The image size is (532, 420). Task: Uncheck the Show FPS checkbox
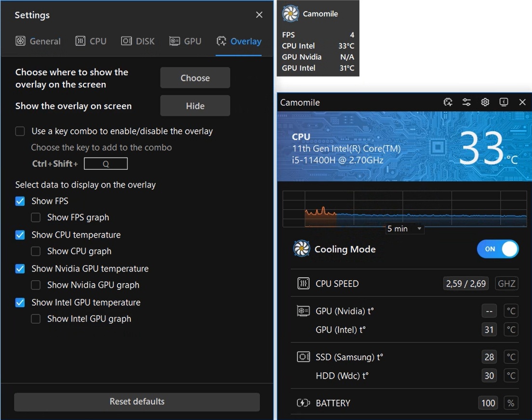pyautogui.click(x=20, y=201)
